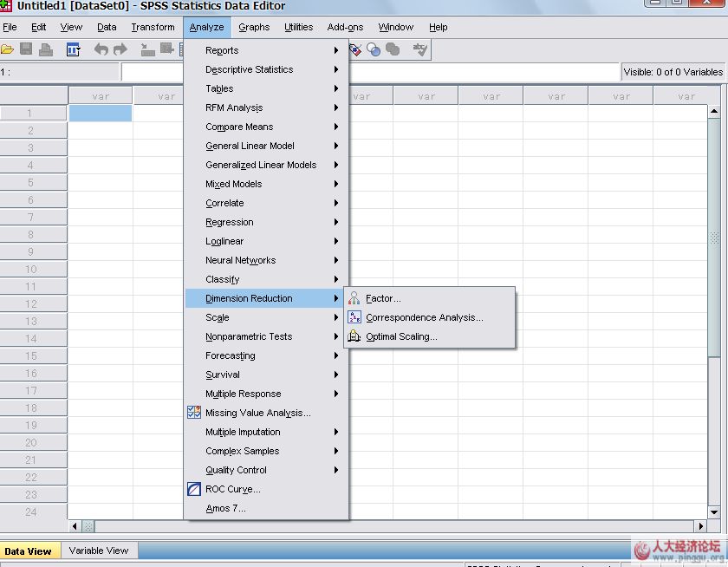Switch to the Data View tab
This screenshot has width=728, height=567.
[x=29, y=551]
